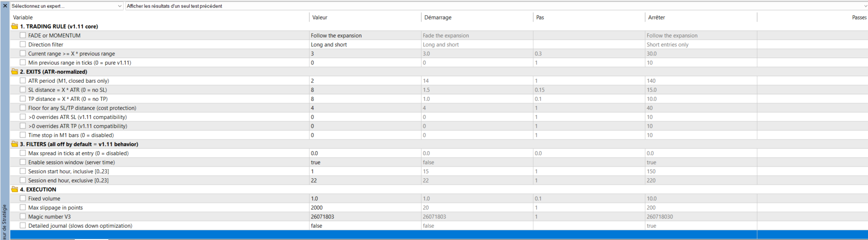Screen dimensions: 868x240
Task: Toggle '>0 overrides ATR SL' checkbox
Action: (23, 117)
